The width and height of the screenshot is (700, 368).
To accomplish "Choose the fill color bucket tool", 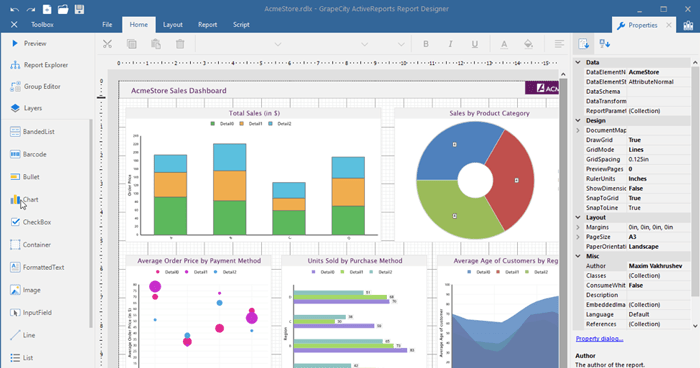I will [529, 44].
